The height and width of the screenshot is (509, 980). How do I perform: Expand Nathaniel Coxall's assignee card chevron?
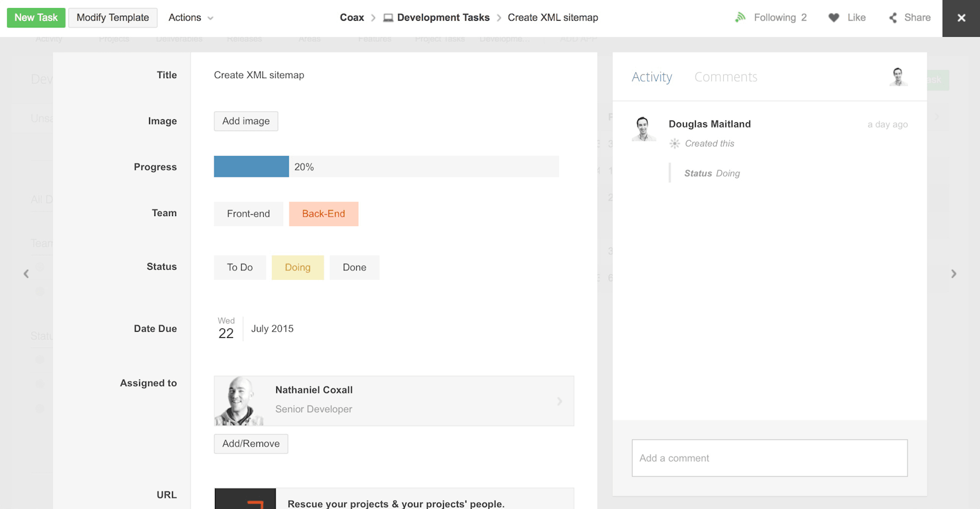pos(559,401)
